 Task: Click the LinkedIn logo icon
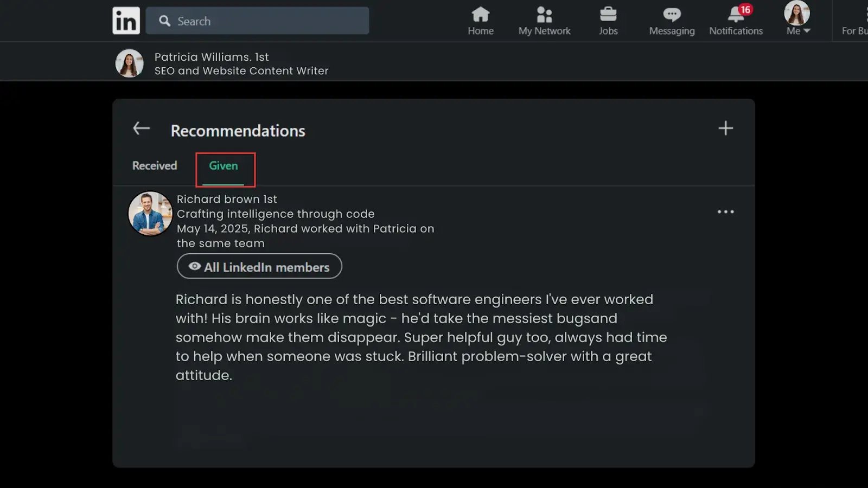click(126, 21)
